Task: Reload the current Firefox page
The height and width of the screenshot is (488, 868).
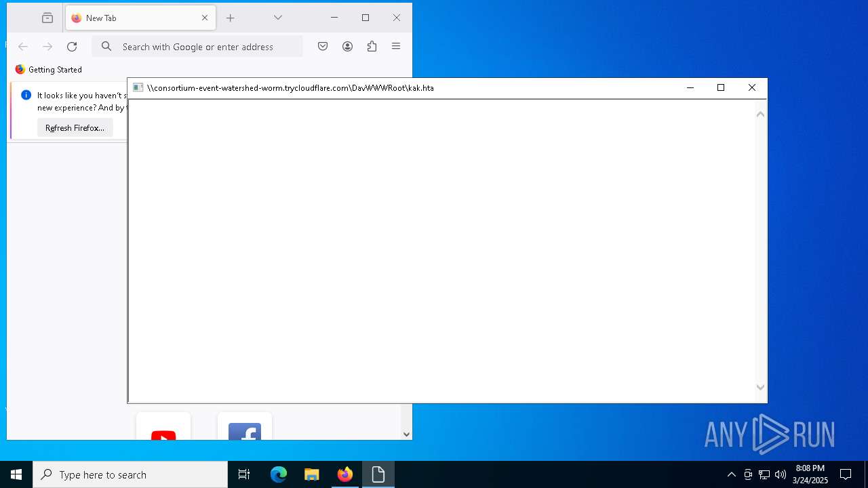Action: tap(72, 47)
